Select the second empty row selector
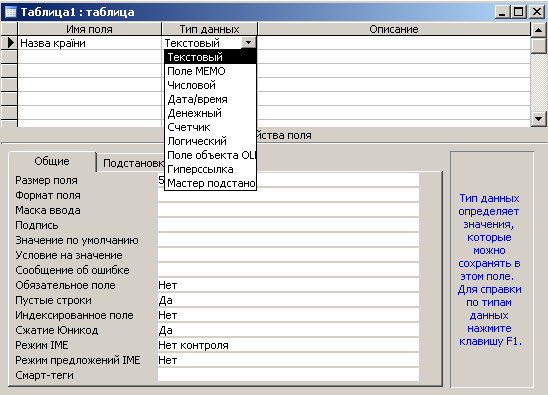 [x=9, y=71]
